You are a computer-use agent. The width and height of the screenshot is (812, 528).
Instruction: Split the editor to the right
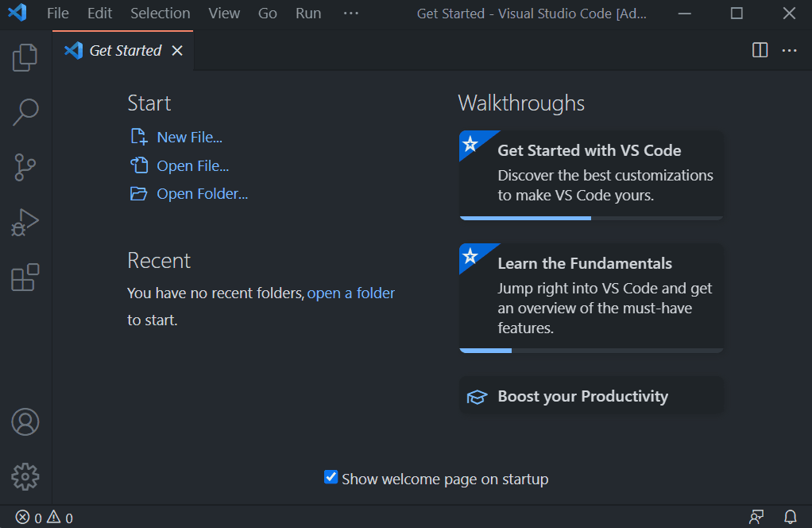(x=760, y=50)
